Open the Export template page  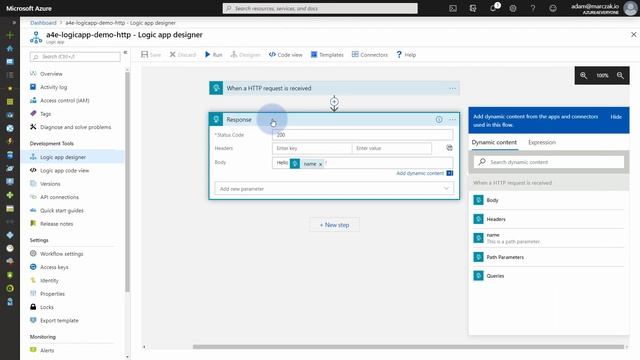point(59,321)
